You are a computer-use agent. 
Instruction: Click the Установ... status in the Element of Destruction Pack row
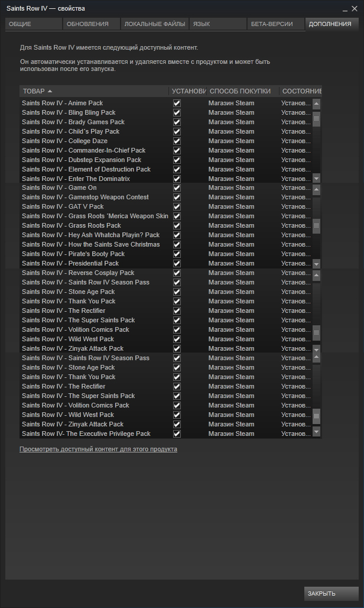point(296,170)
